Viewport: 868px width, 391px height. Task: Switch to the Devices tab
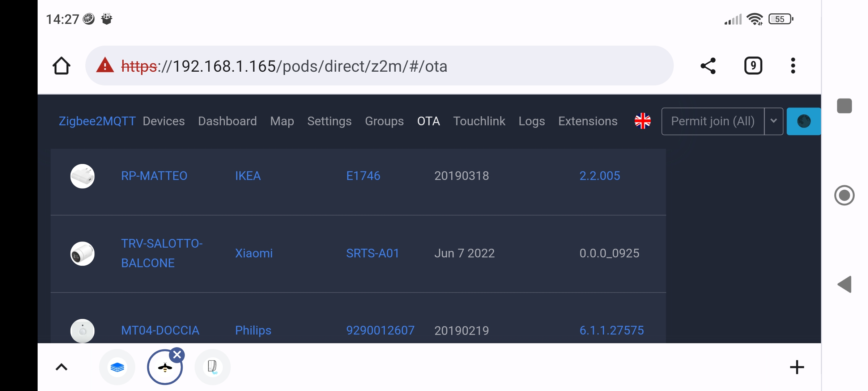163,121
